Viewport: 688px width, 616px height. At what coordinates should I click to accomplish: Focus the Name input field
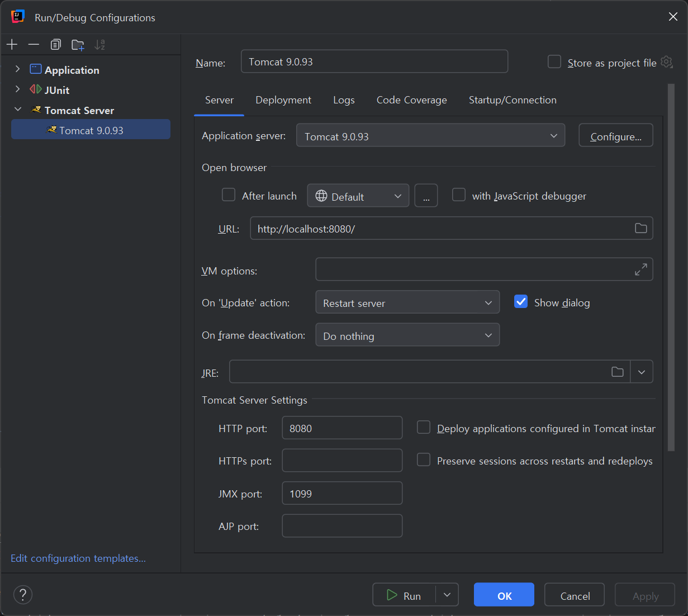pyautogui.click(x=374, y=61)
